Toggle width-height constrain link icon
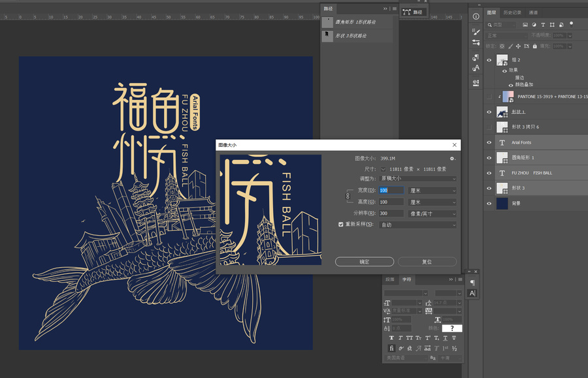588x378 pixels. pyautogui.click(x=348, y=196)
